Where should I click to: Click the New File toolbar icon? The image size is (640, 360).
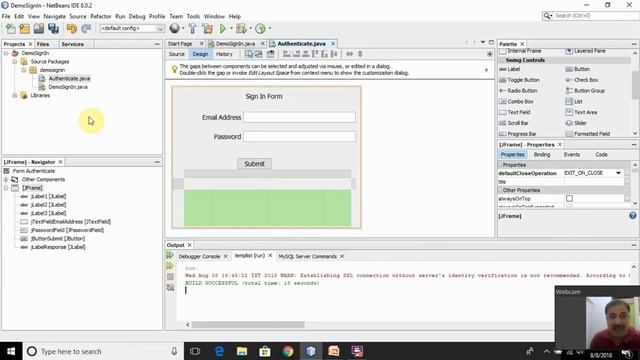(10, 29)
